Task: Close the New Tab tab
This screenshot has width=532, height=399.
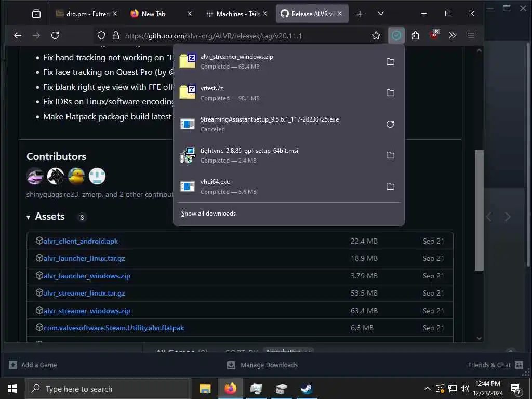Action: (190, 14)
